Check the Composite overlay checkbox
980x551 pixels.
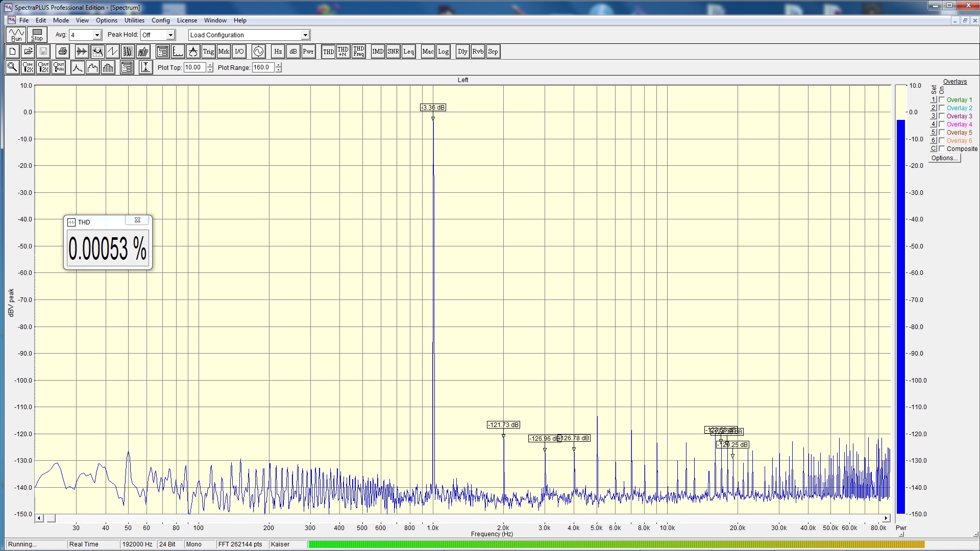(x=942, y=149)
